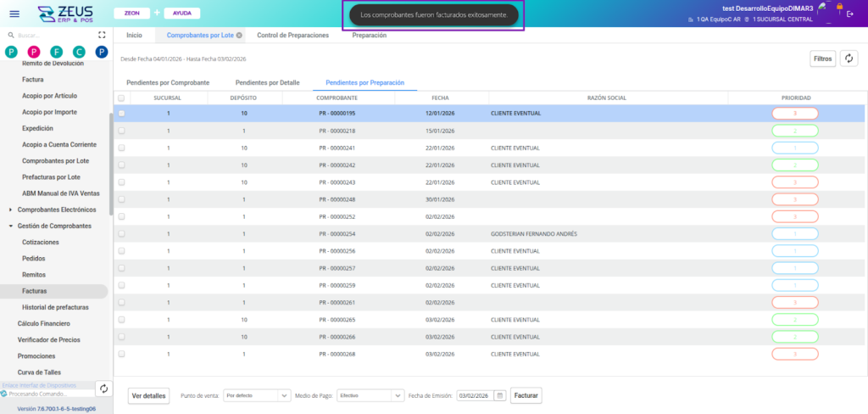
Task: Open the Medio de Pago dropdown
Action: [x=370, y=395]
